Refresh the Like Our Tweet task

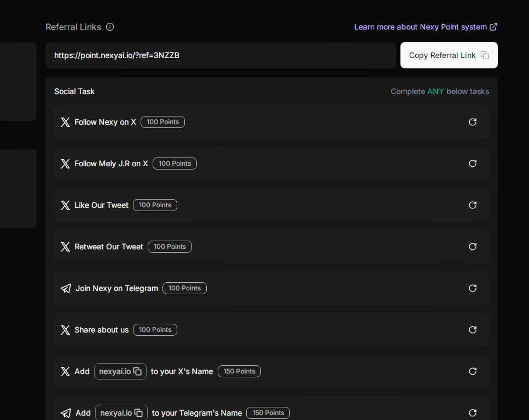[473, 205]
